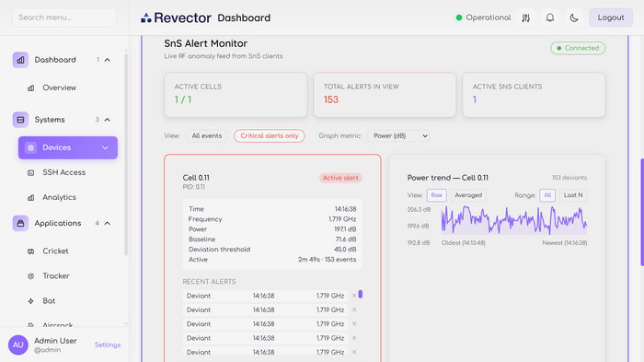644x362 pixels.
Task: Focus the Search menu input field
Action: click(64, 18)
